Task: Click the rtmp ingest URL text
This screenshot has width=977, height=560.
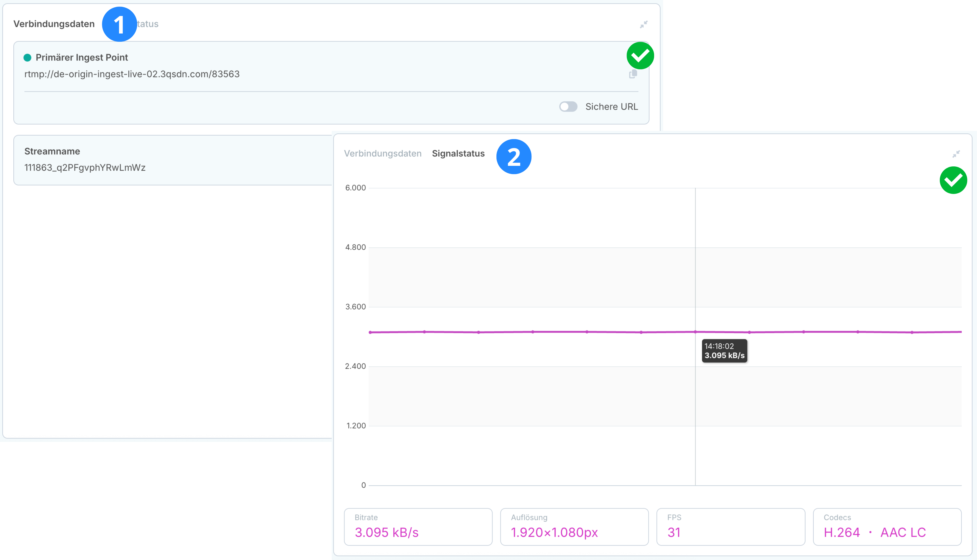Action: coord(131,74)
